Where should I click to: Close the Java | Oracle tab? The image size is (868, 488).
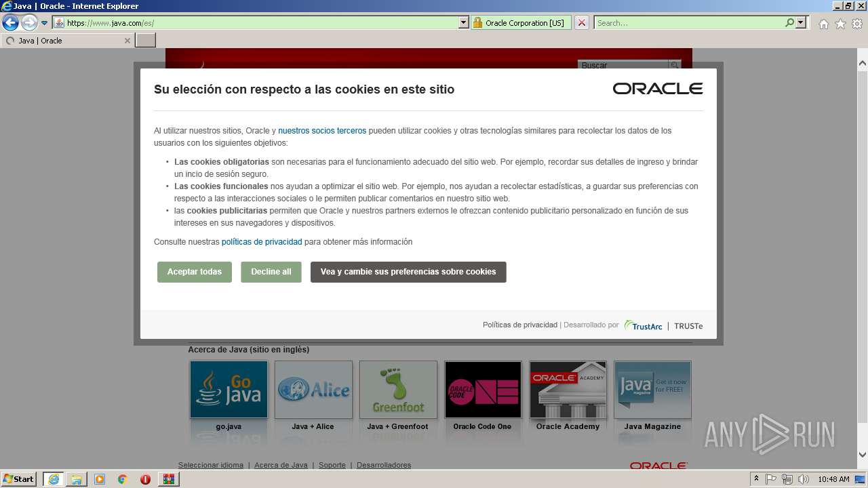point(127,41)
